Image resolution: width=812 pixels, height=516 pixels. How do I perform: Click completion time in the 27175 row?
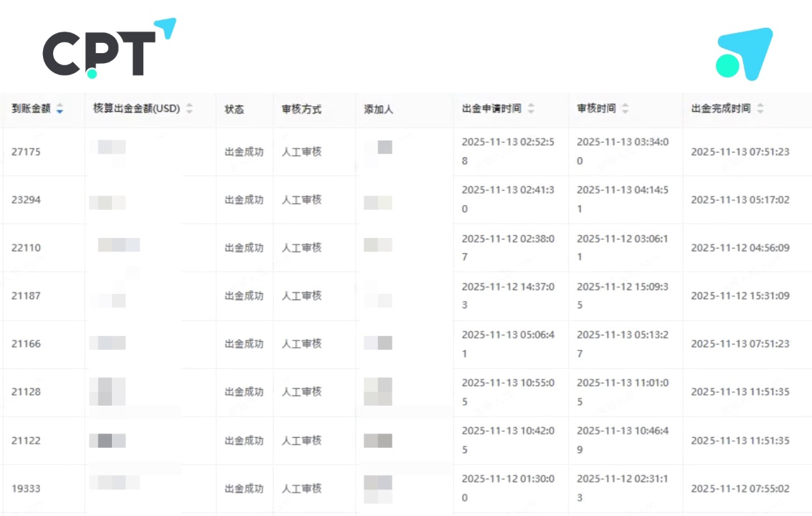click(x=740, y=152)
